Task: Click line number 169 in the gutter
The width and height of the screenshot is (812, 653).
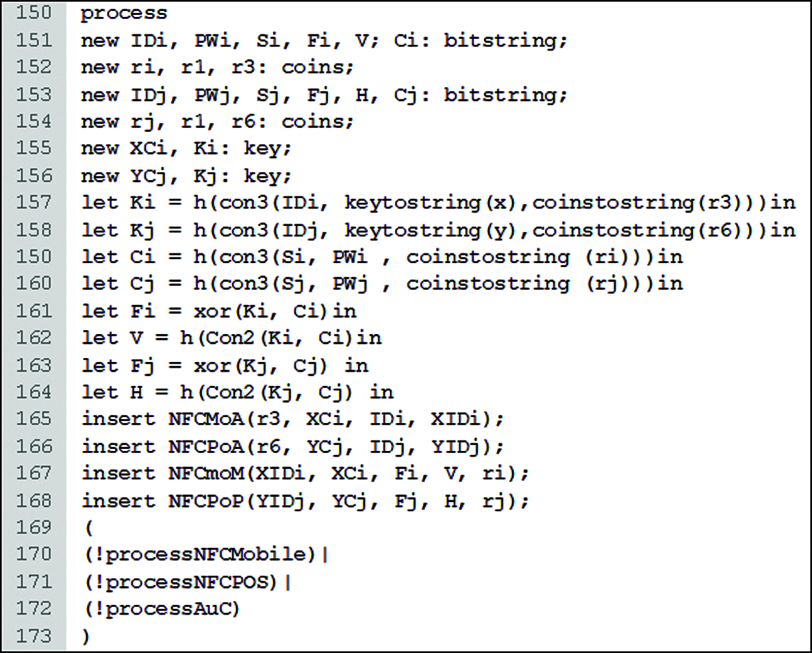Action: pos(33,527)
